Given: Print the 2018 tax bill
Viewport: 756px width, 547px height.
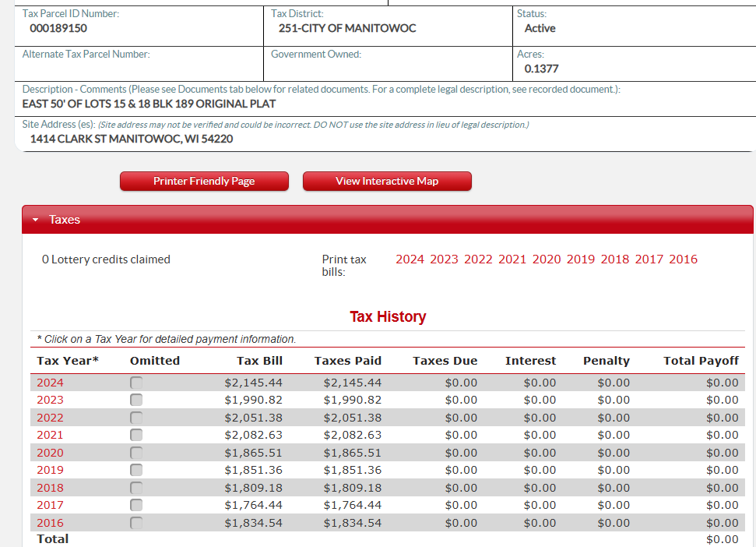Looking at the screenshot, I should (615, 259).
